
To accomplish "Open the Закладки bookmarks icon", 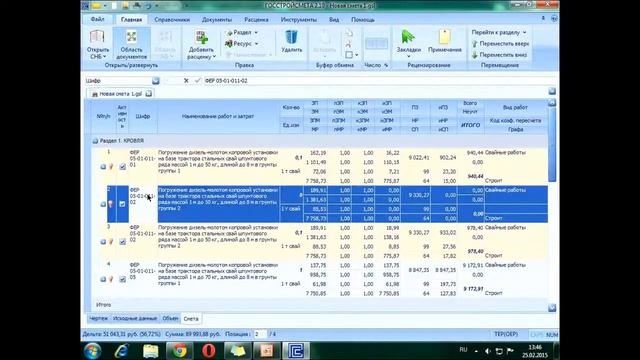I will point(408,37).
